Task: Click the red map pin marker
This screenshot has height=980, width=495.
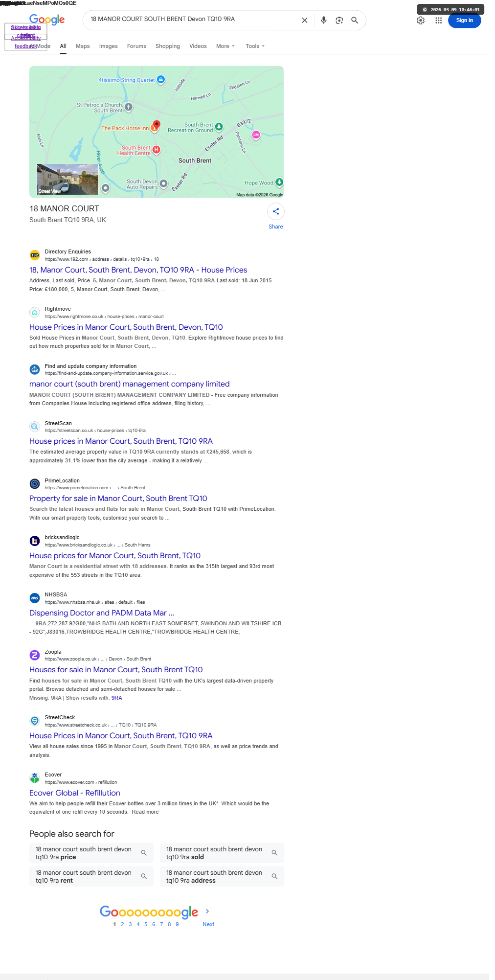Action: tap(157, 125)
